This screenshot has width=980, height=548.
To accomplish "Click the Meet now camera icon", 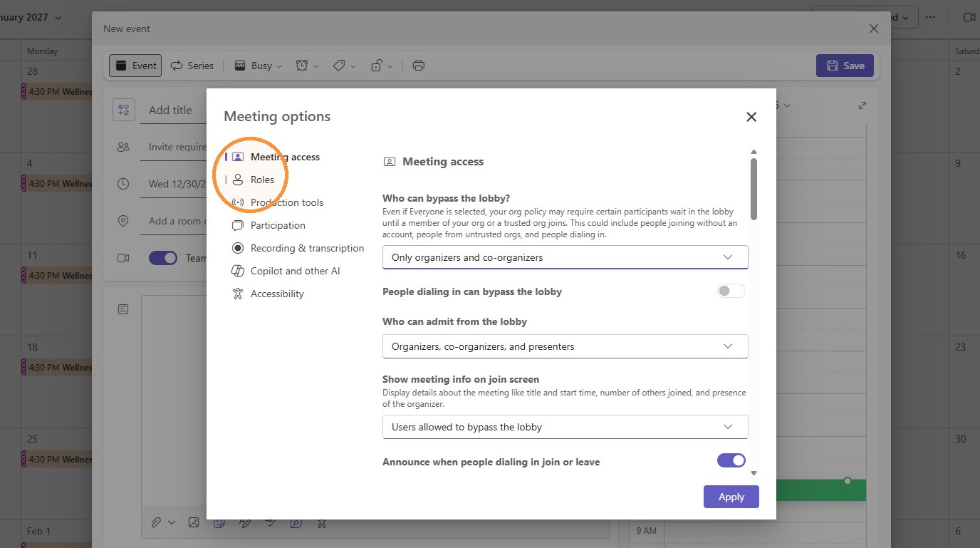I will coord(969,17).
